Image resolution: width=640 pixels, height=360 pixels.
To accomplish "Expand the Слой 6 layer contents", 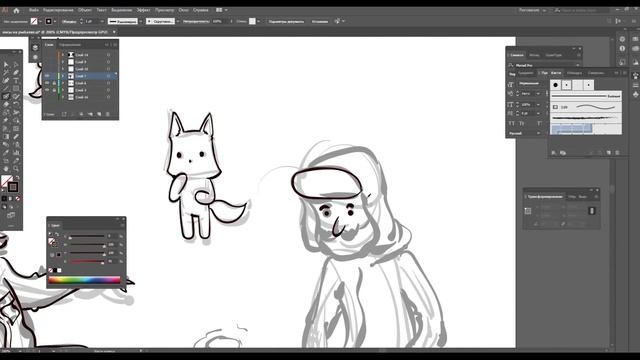I will coord(63,83).
